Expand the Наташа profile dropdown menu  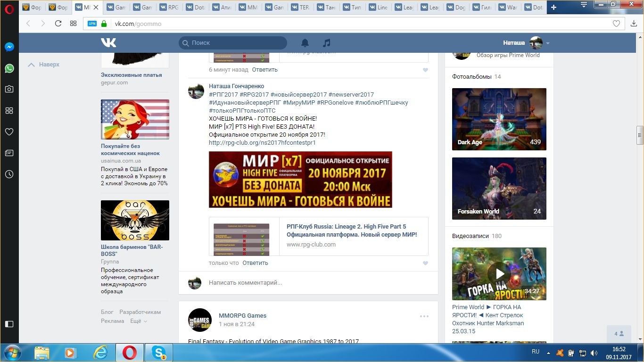coord(547,43)
